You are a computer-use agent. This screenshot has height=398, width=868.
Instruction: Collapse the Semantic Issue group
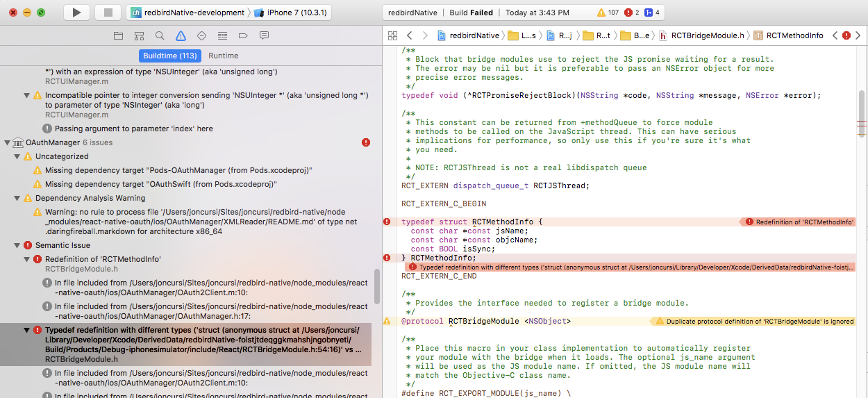[17, 245]
